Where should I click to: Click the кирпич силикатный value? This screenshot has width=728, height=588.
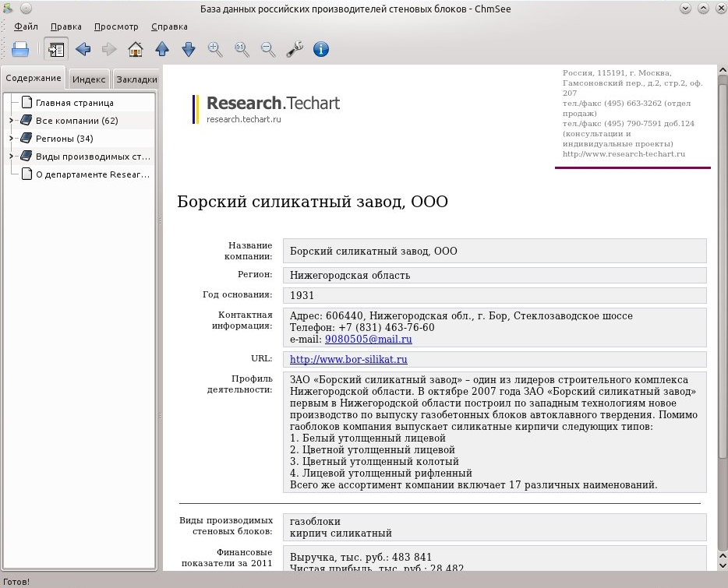(341, 533)
